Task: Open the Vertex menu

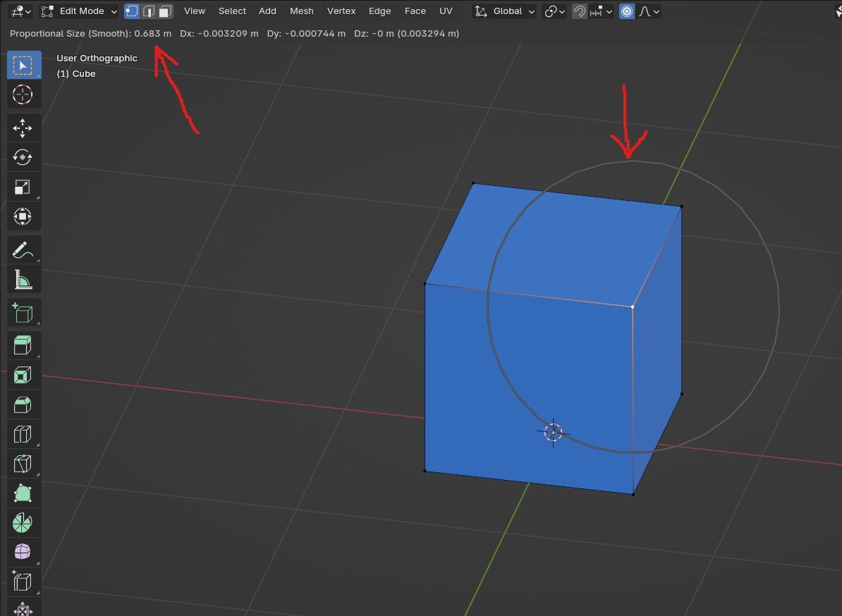Action: [341, 11]
